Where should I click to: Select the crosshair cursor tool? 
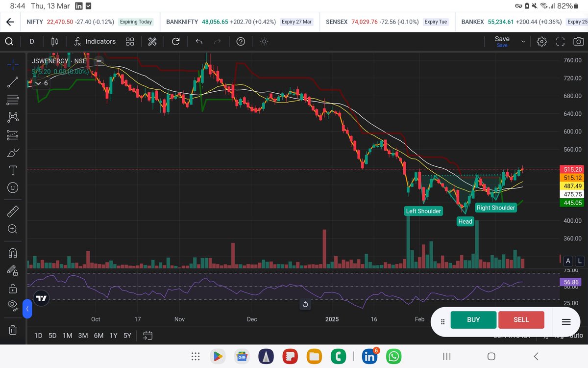[13, 64]
